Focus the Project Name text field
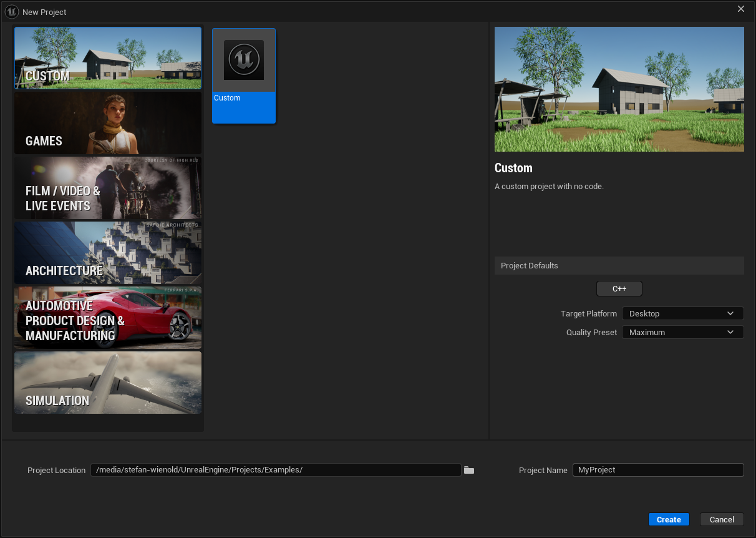The width and height of the screenshot is (756, 538). [x=657, y=470]
